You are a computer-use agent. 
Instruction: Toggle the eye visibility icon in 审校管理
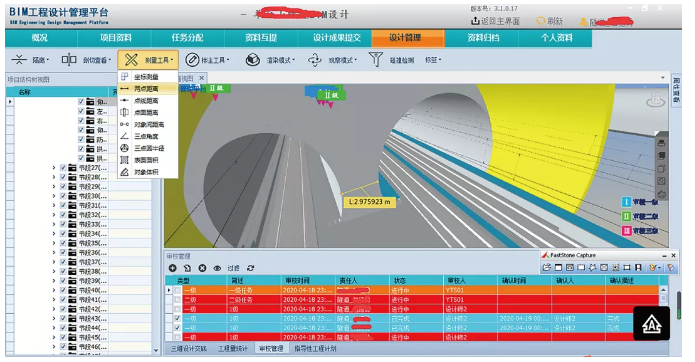coord(217,268)
